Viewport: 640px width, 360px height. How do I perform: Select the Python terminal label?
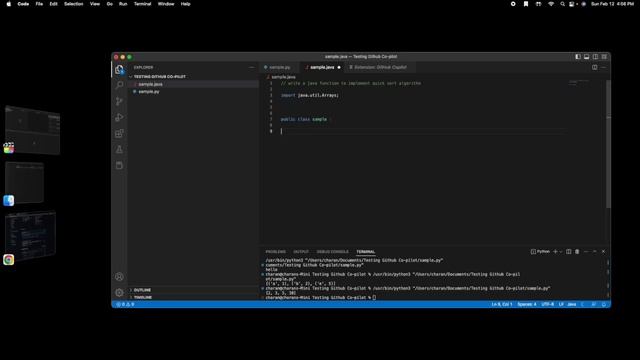click(540, 252)
